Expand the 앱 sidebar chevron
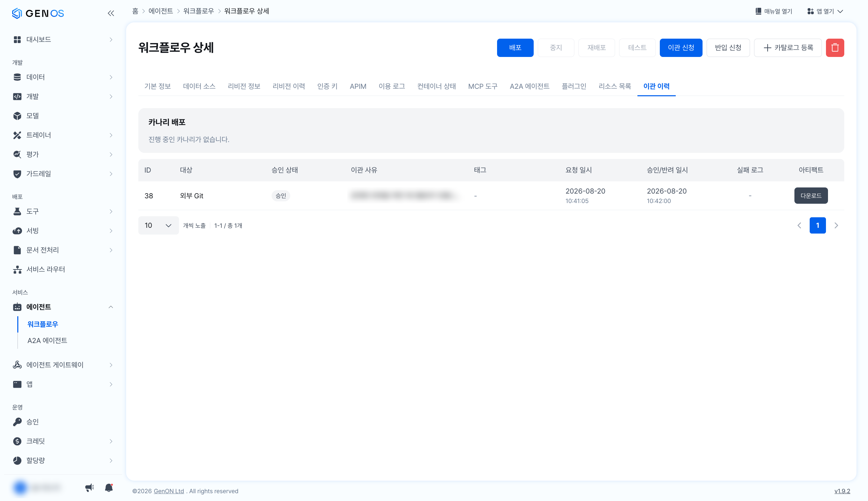 (x=111, y=384)
